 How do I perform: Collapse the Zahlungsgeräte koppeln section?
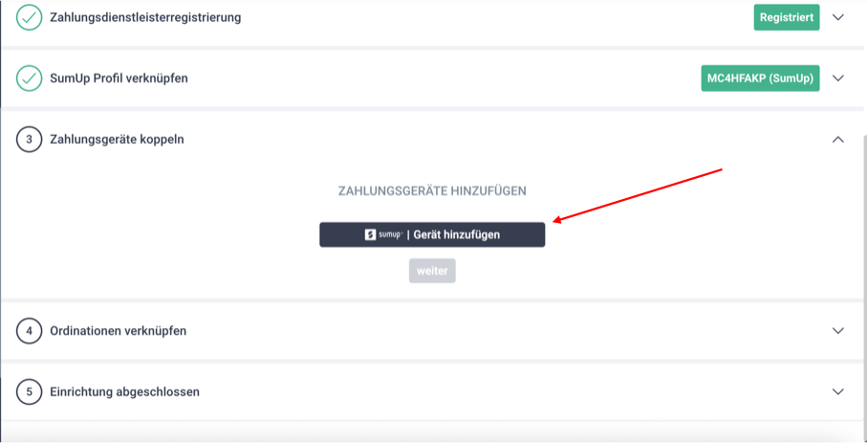point(838,140)
